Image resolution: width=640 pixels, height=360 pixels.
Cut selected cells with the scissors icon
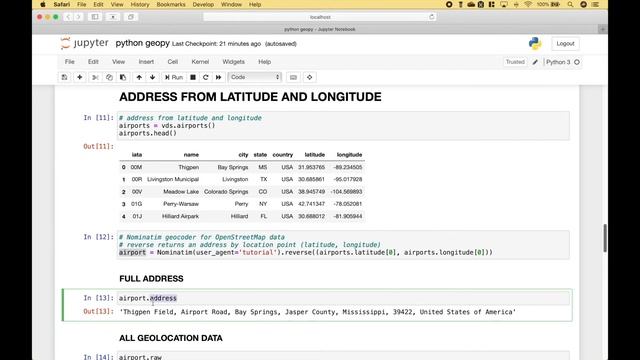(x=95, y=77)
